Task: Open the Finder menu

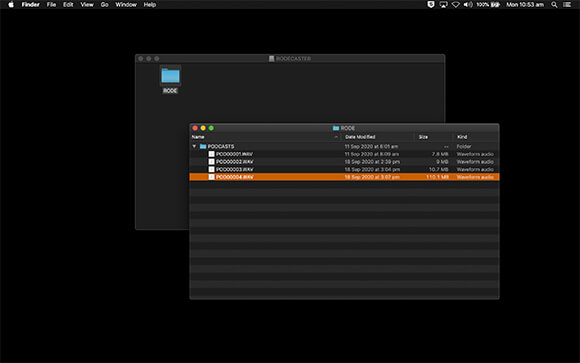Action: [x=30, y=4]
